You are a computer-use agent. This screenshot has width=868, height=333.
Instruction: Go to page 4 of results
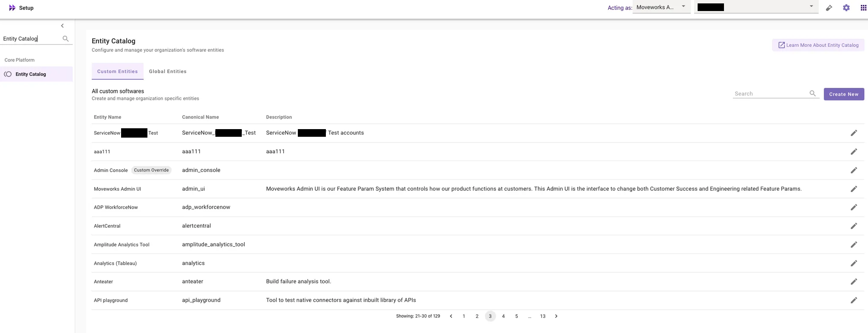coord(503,316)
